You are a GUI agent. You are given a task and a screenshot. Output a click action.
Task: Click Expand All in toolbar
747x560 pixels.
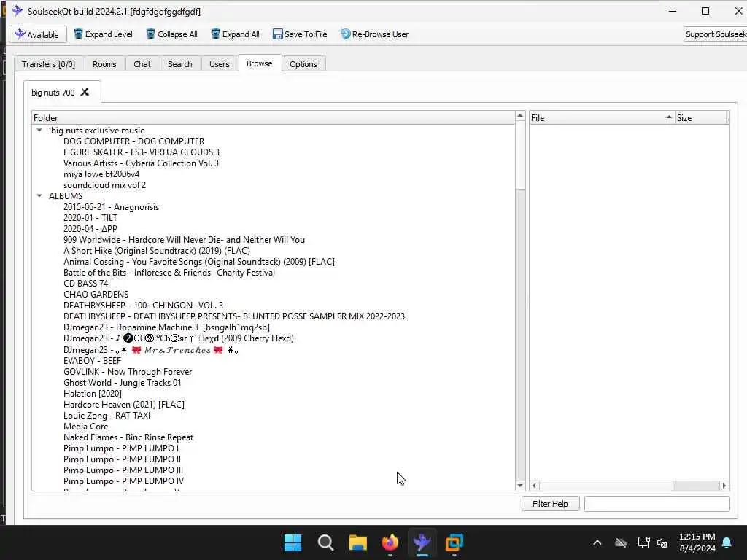tap(236, 34)
